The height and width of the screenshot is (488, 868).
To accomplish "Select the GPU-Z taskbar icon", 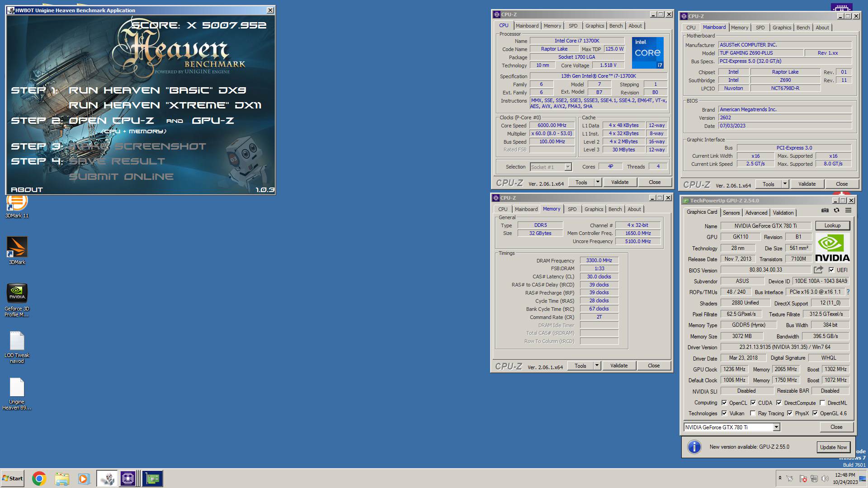I will click(x=152, y=479).
